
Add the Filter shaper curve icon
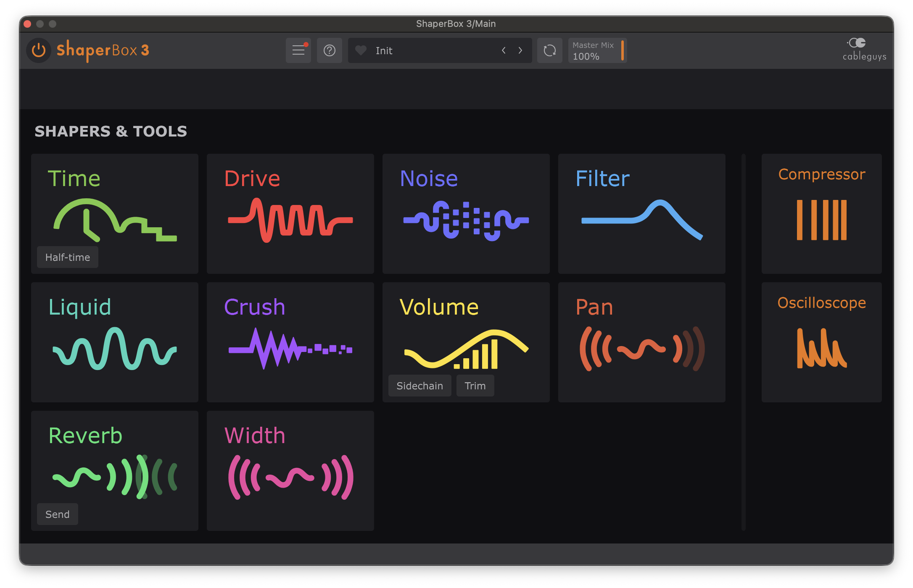click(642, 220)
